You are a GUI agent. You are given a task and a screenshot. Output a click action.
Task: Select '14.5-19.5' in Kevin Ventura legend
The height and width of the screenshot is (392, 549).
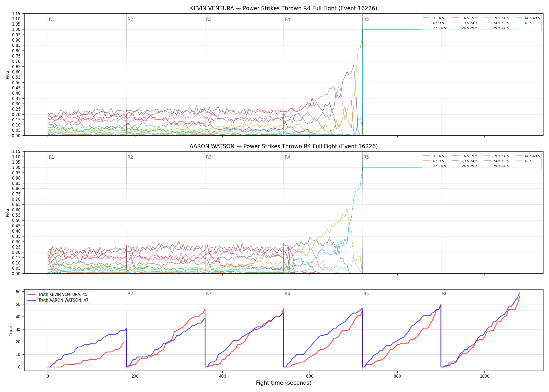click(465, 18)
